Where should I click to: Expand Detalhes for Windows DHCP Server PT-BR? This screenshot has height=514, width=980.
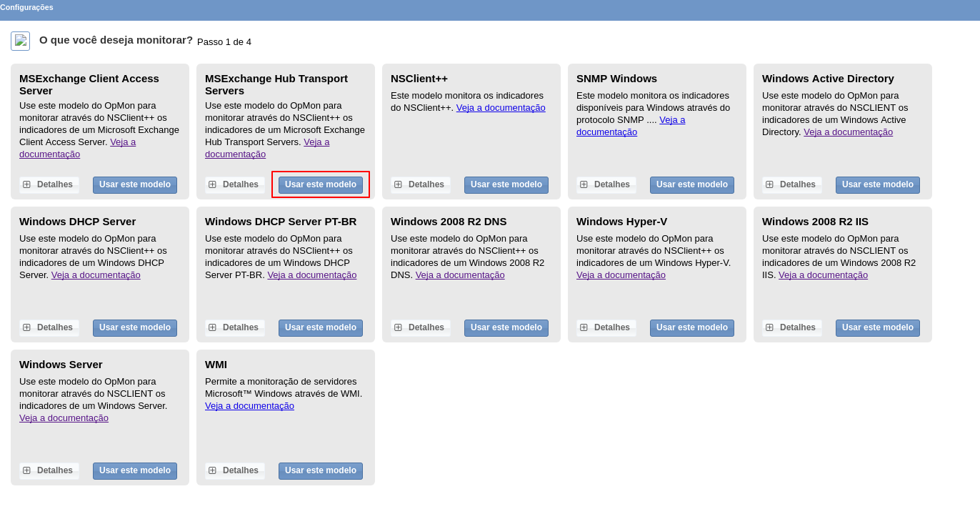(235, 328)
